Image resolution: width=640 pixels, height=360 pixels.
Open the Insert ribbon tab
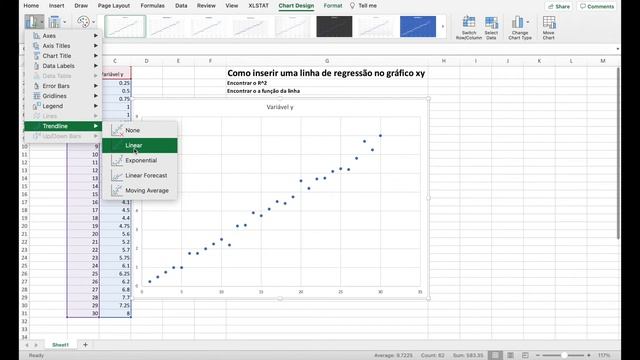tap(56, 6)
